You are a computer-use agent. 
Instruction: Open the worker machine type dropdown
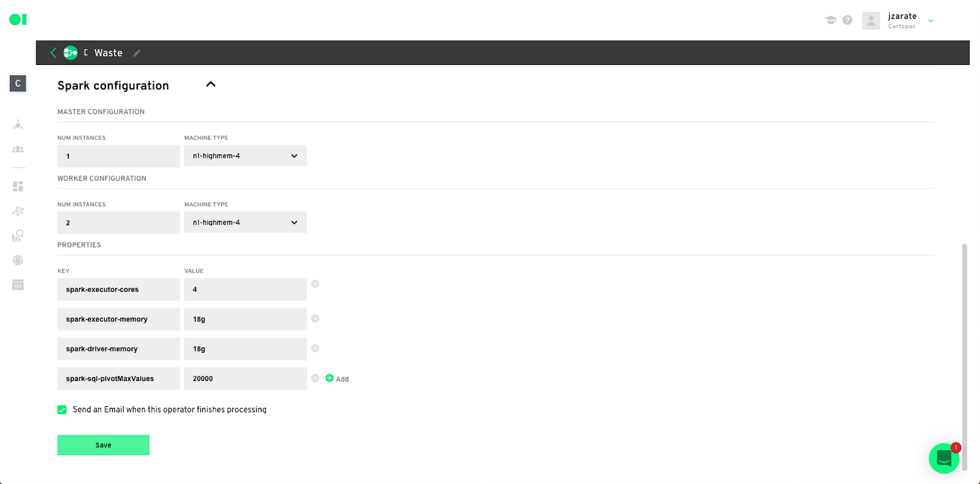click(246, 222)
